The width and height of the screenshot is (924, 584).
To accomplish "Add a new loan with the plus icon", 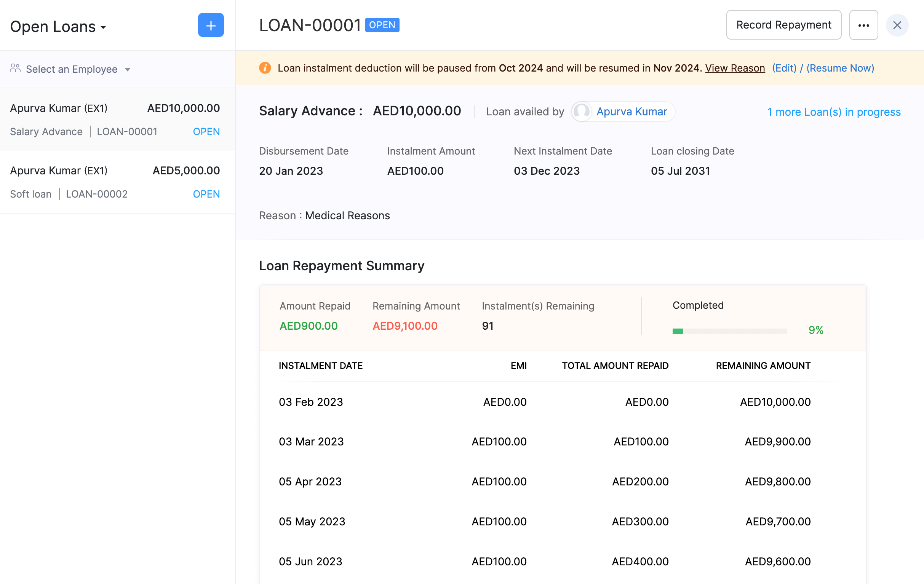I will 211,25.
